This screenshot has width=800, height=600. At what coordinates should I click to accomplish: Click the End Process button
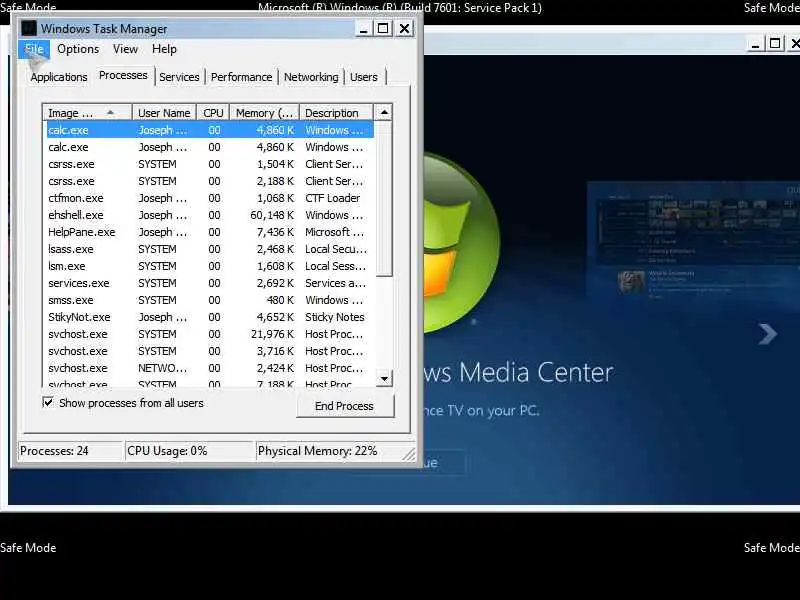coord(345,406)
